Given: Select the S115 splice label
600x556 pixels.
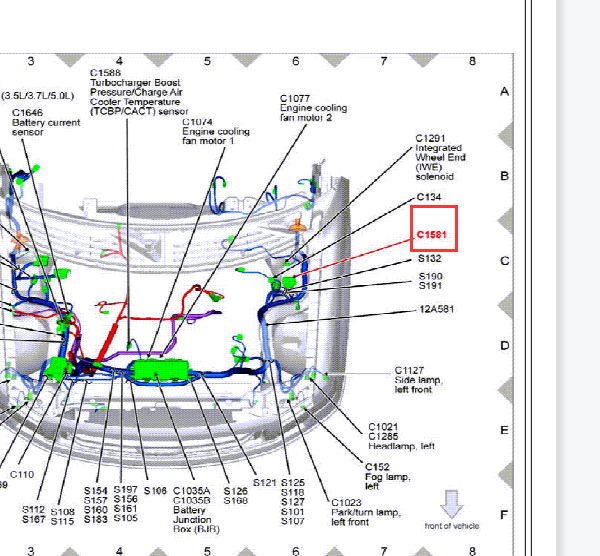Looking at the screenshot, I should tap(62, 521).
